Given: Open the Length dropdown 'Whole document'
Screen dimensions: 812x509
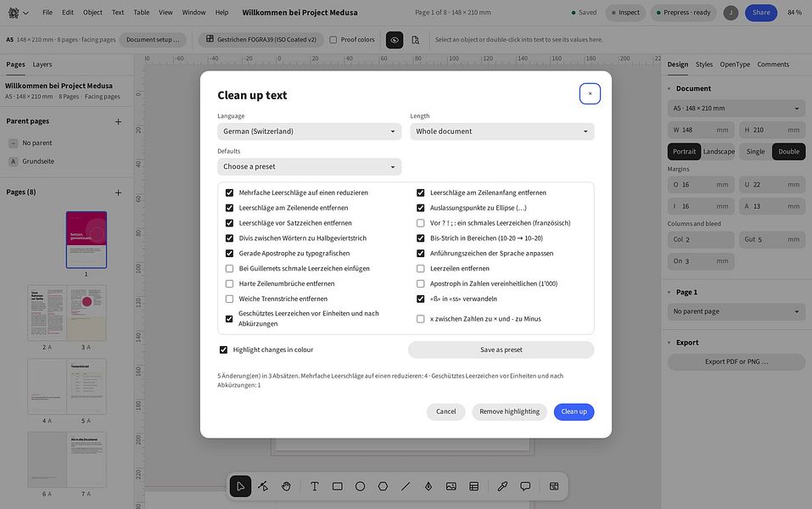Looking at the screenshot, I should pos(502,131).
